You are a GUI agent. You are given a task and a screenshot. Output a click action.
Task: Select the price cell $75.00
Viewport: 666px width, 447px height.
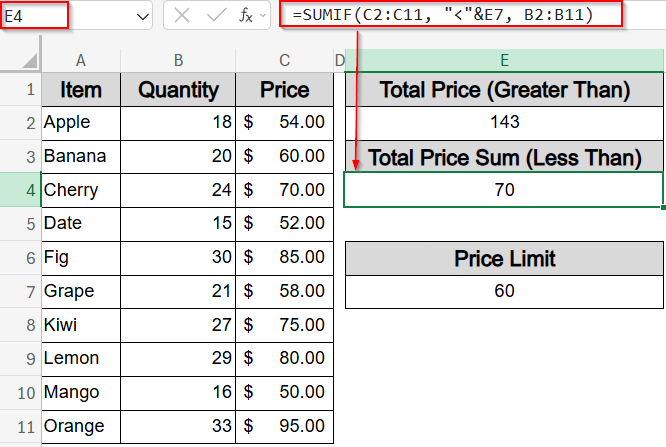point(284,325)
